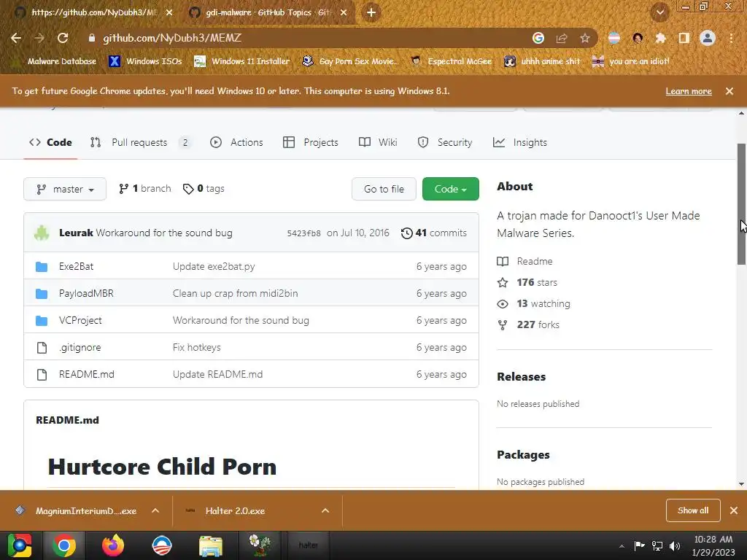
Task: Expand options for the Halter 2.0.exe download
Action: point(325,510)
